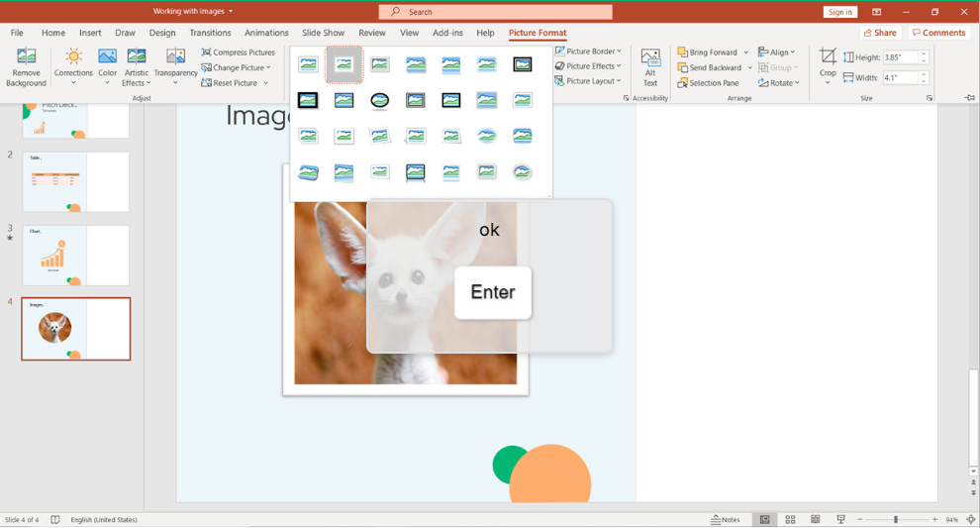Screen dimensions: 980x528
Task: Click the Remove Background icon
Action: click(x=27, y=56)
